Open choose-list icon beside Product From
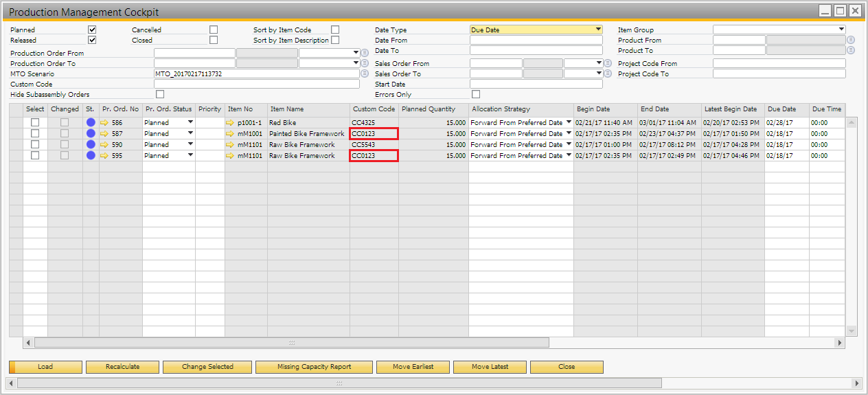 pos(851,40)
